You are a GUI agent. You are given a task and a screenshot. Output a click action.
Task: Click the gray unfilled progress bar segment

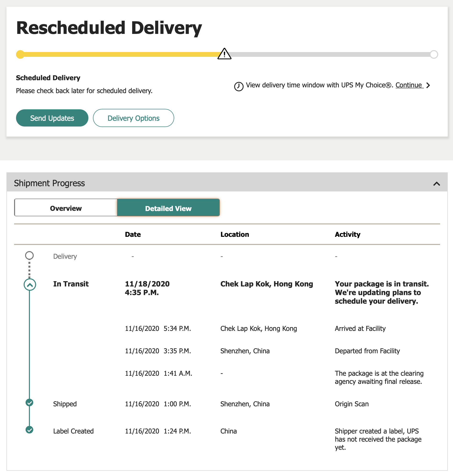click(331, 54)
